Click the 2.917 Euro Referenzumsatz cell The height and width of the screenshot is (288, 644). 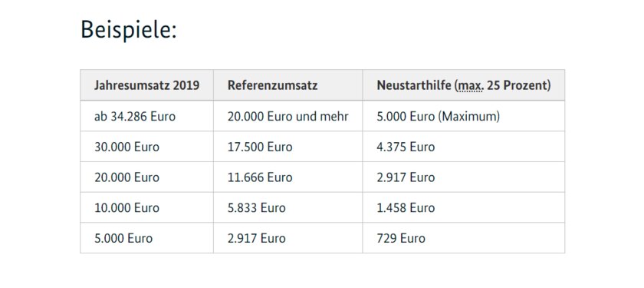click(288, 238)
